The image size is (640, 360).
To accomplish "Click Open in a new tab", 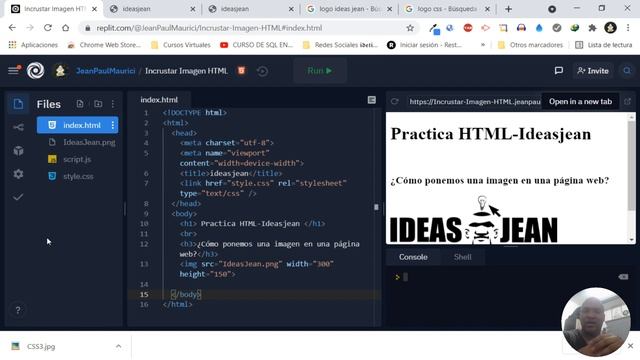I will (x=580, y=102).
